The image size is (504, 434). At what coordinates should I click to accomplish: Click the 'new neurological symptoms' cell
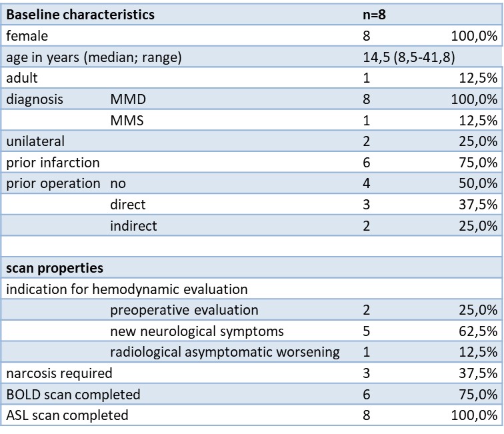(x=197, y=331)
